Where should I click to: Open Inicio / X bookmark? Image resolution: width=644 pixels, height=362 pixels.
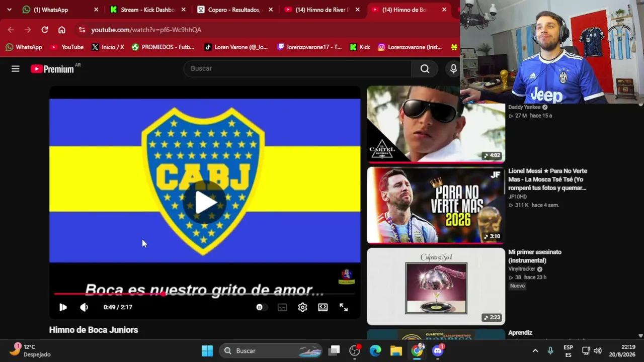(108, 47)
